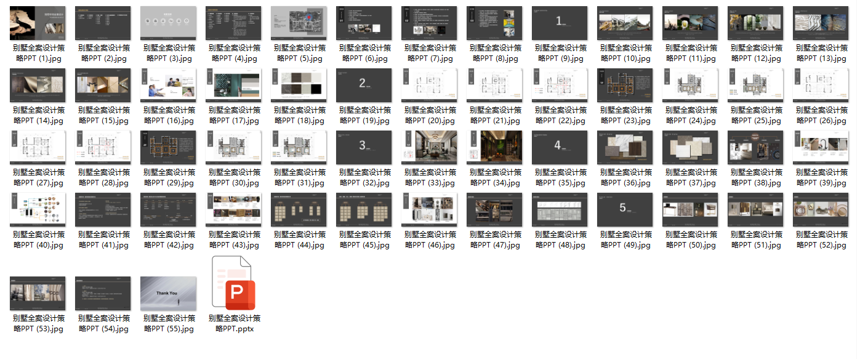868x359 pixels.
Task: Open the material samples image PPT (36).jpg
Action: pyautogui.click(x=625, y=147)
